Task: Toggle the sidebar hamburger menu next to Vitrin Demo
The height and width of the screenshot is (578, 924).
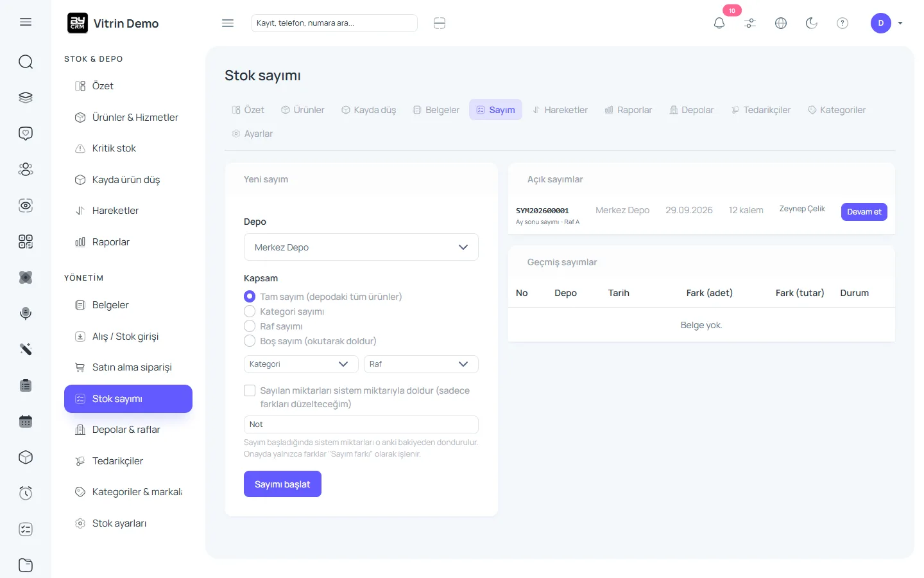Action: click(x=228, y=23)
